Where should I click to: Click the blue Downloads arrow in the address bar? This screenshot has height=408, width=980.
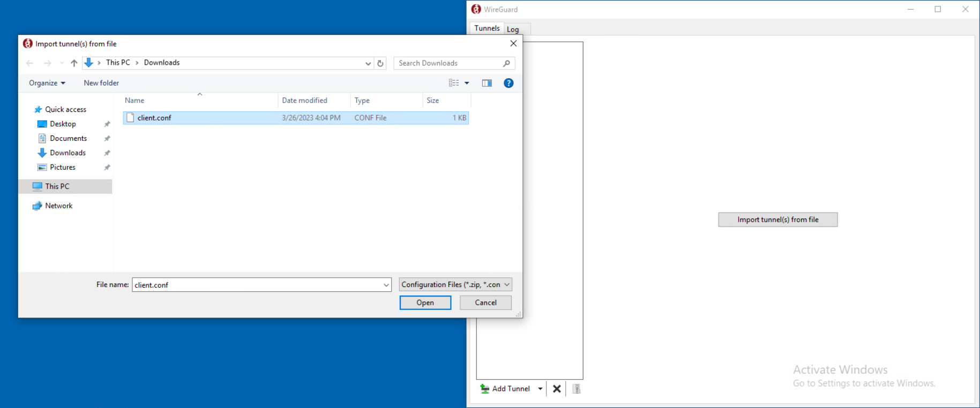click(89, 63)
